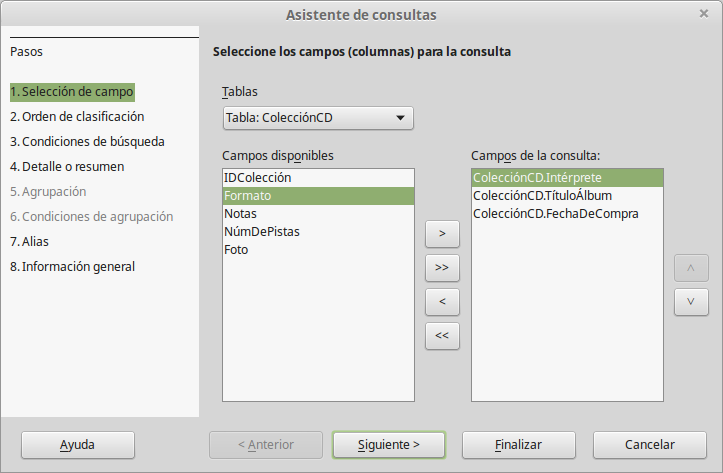Select NúmDePistas in available fields list
This screenshot has height=473, width=723.
[x=262, y=231]
